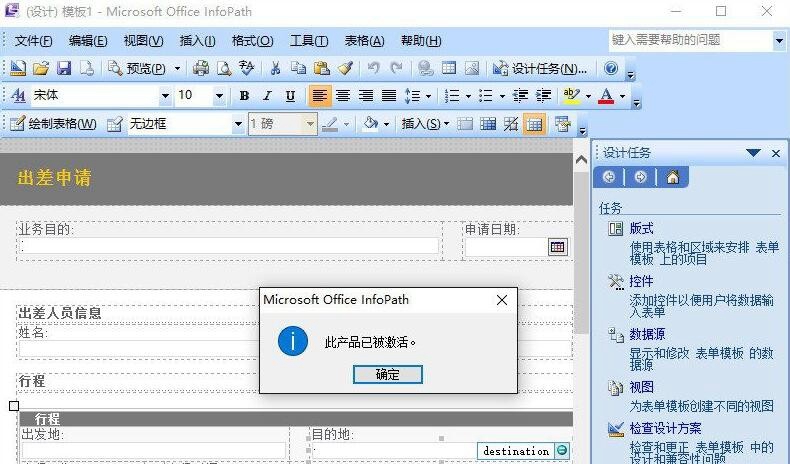Expand the numbering list dropdown arrow
Image resolution: width=790 pixels, height=464 pixels.
click(x=468, y=96)
